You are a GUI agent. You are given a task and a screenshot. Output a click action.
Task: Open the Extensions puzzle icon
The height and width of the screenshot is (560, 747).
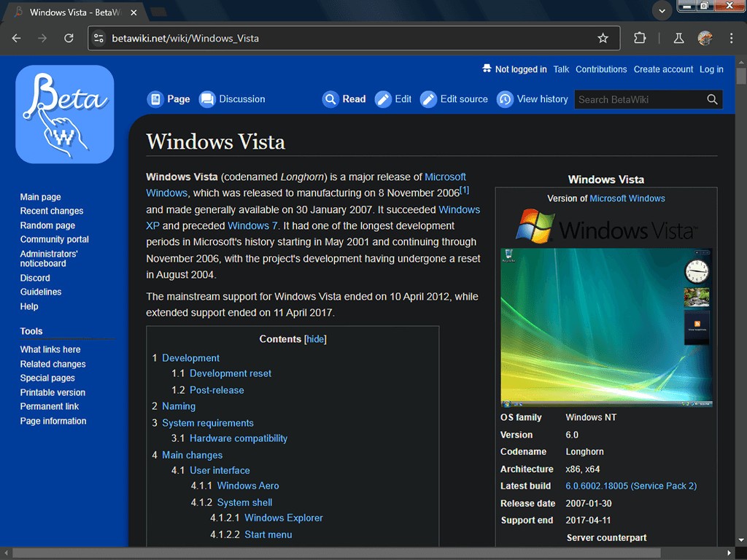click(640, 38)
